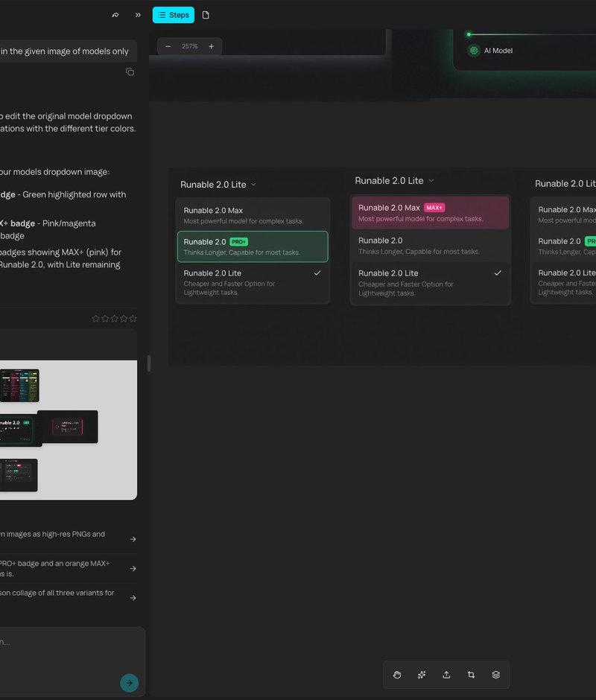The image size is (596, 700).
Task: Click unhighlighted Runable 2.0 Max row above green-bordered row
Action: click(253, 215)
